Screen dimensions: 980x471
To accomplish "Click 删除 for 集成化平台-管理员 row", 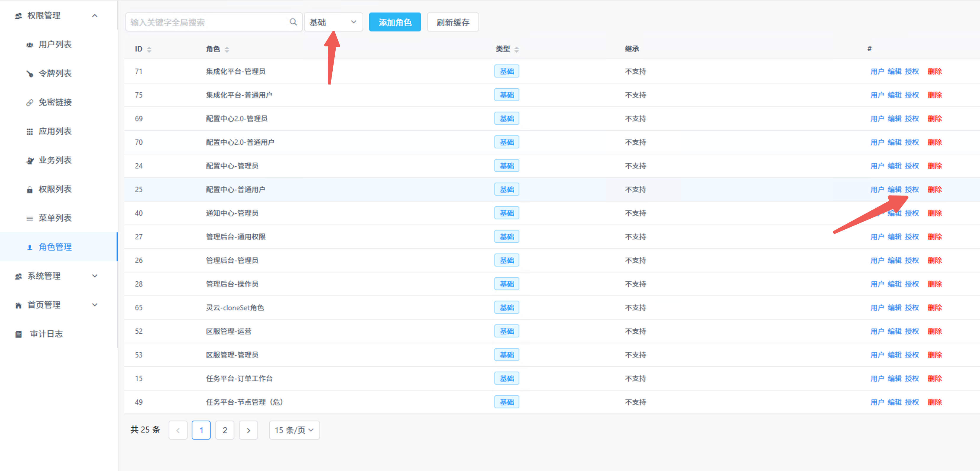I will [935, 72].
